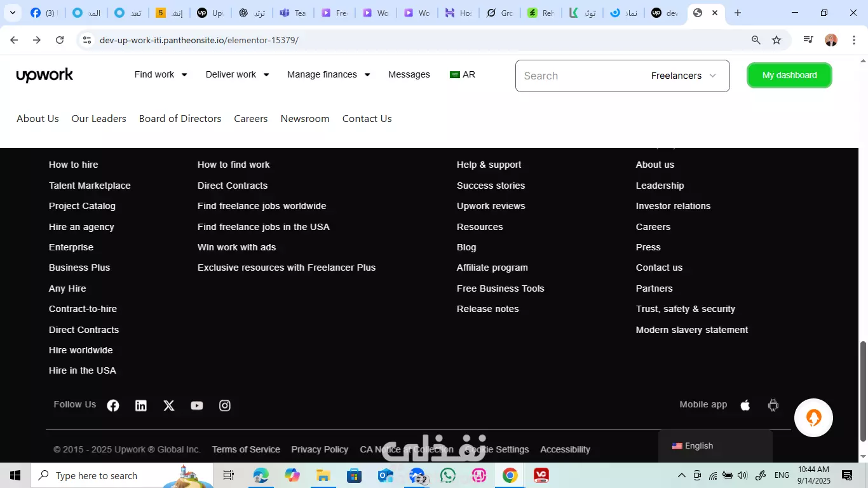This screenshot has height=488, width=868.
Task: Open WhatsApp from the taskbar
Action: coord(448,475)
